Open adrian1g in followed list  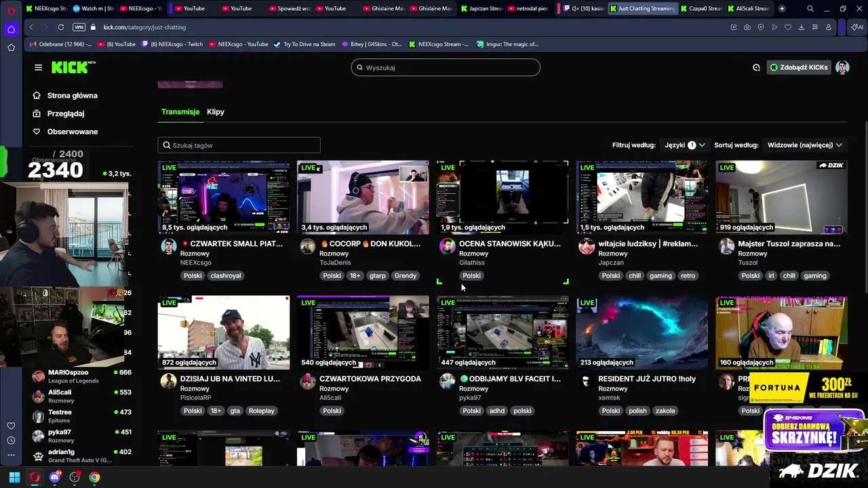pos(81,455)
